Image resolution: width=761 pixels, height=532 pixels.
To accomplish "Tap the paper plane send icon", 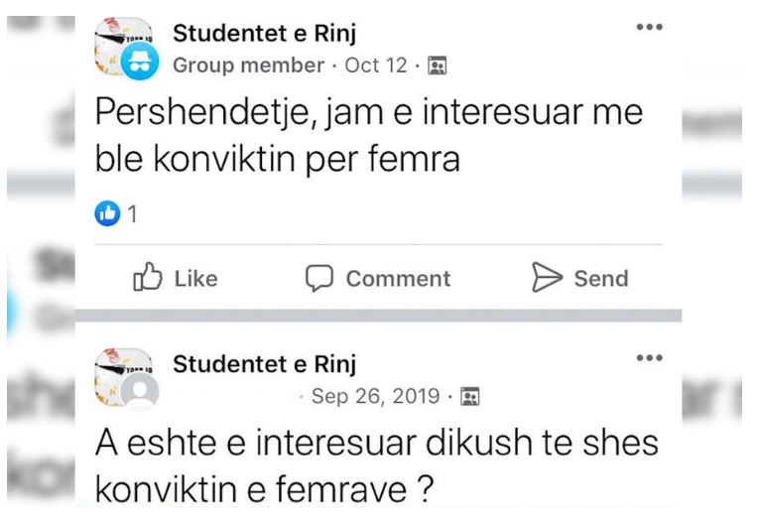I will pos(547,277).
